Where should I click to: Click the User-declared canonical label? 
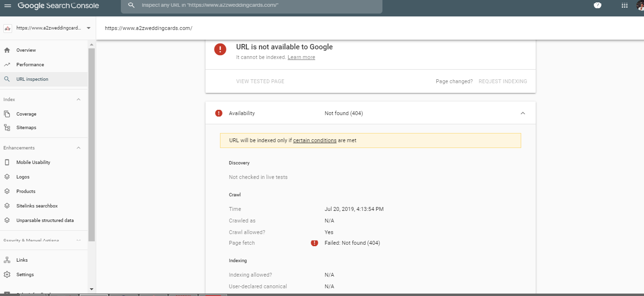[258, 286]
